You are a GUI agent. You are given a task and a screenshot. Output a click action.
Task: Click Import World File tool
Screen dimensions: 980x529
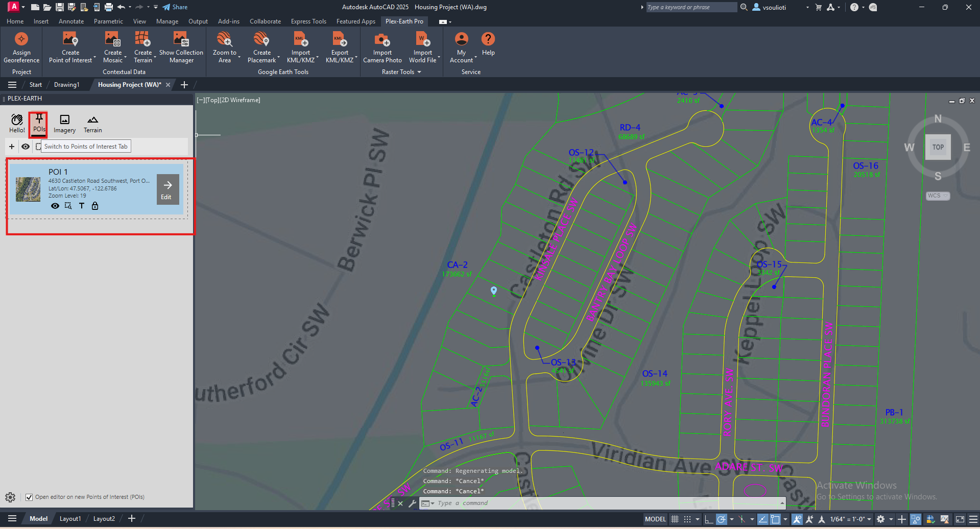(x=423, y=47)
